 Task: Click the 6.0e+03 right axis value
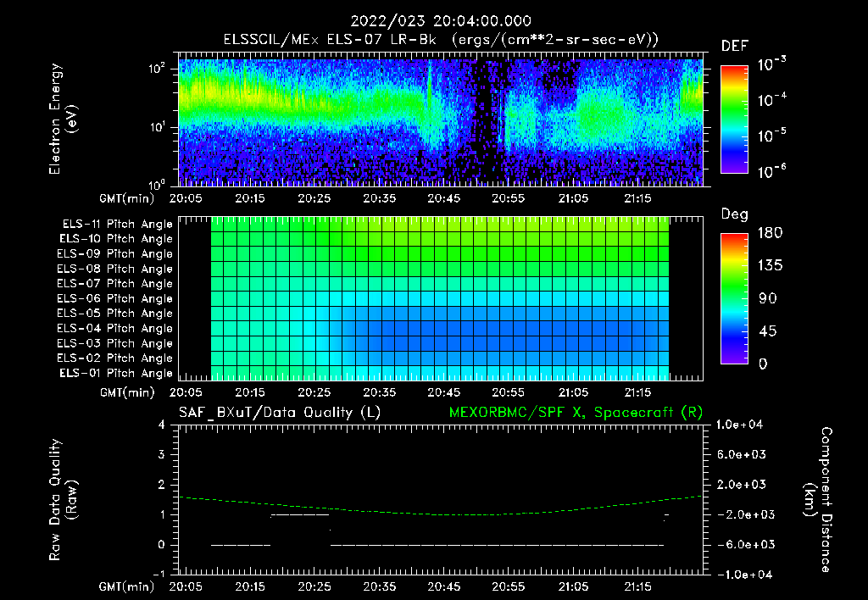tap(742, 454)
